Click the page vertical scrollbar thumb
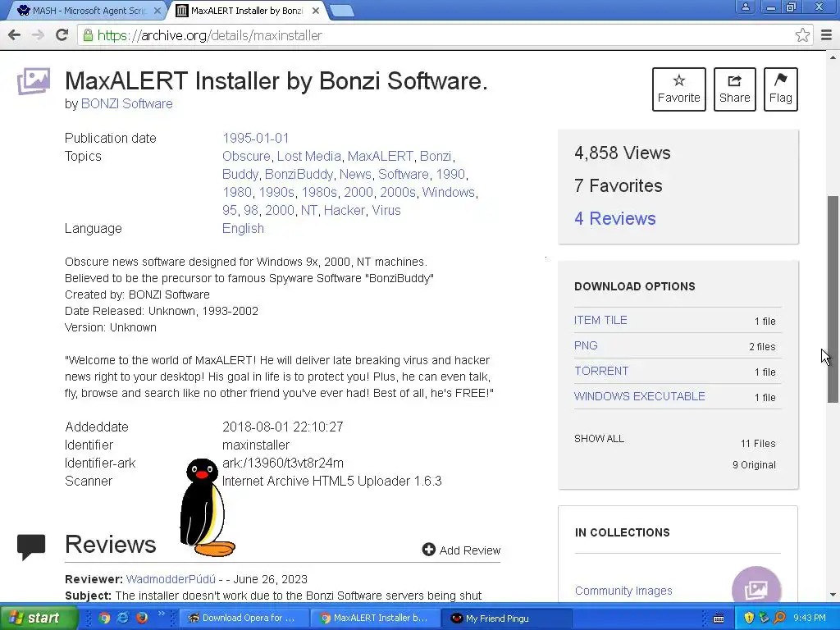 point(833,299)
